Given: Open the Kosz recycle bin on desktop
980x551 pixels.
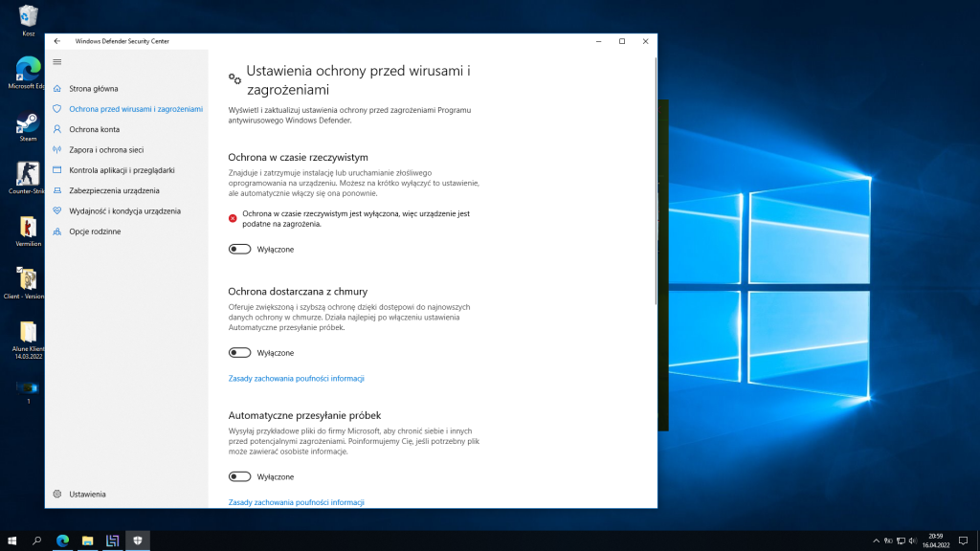Looking at the screenshot, I should (x=28, y=21).
